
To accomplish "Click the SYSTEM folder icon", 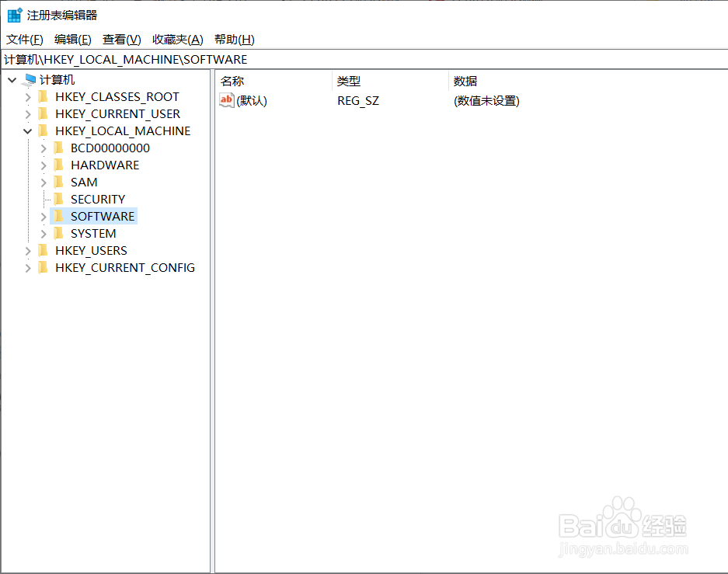I will [x=58, y=233].
